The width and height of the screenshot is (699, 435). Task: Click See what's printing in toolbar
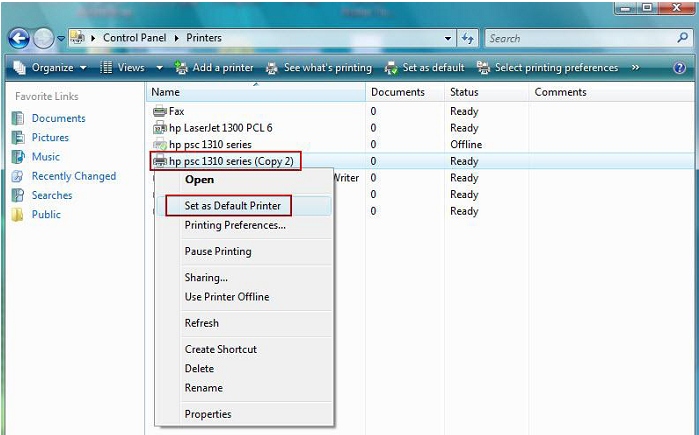pos(318,68)
